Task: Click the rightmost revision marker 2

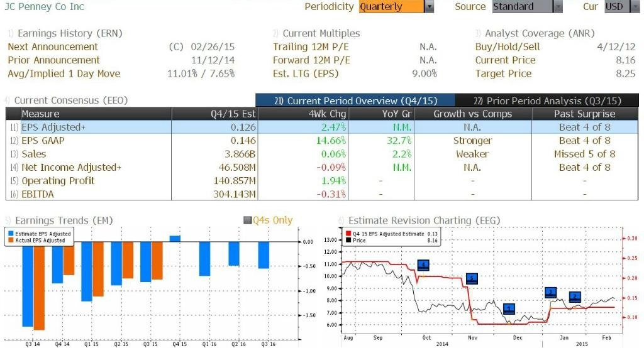Action: pos(575,297)
